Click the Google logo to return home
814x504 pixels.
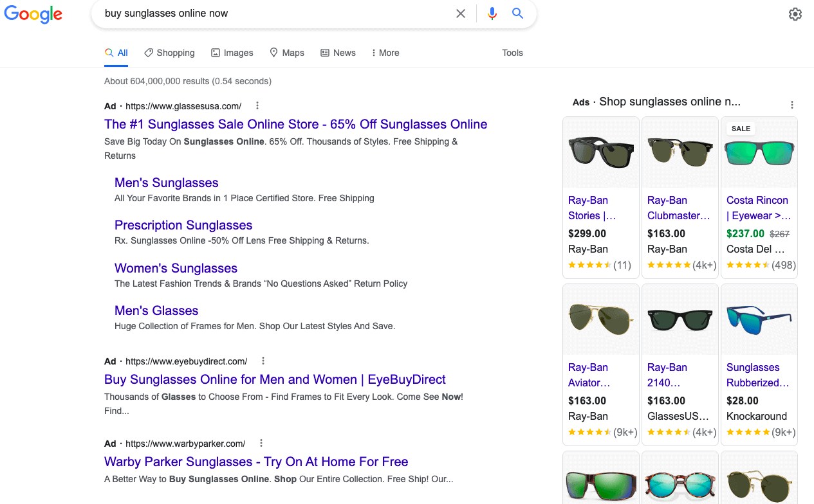33,15
